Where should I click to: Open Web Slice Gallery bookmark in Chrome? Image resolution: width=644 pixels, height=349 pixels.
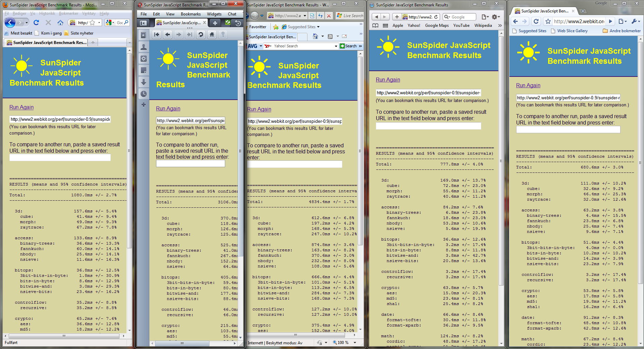click(x=569, y=31)
